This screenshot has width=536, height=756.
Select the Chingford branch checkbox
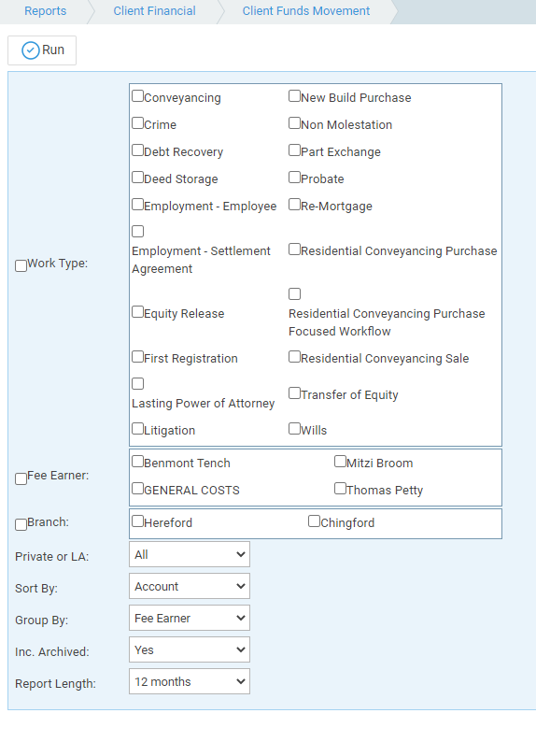click(x=314, y=521)
